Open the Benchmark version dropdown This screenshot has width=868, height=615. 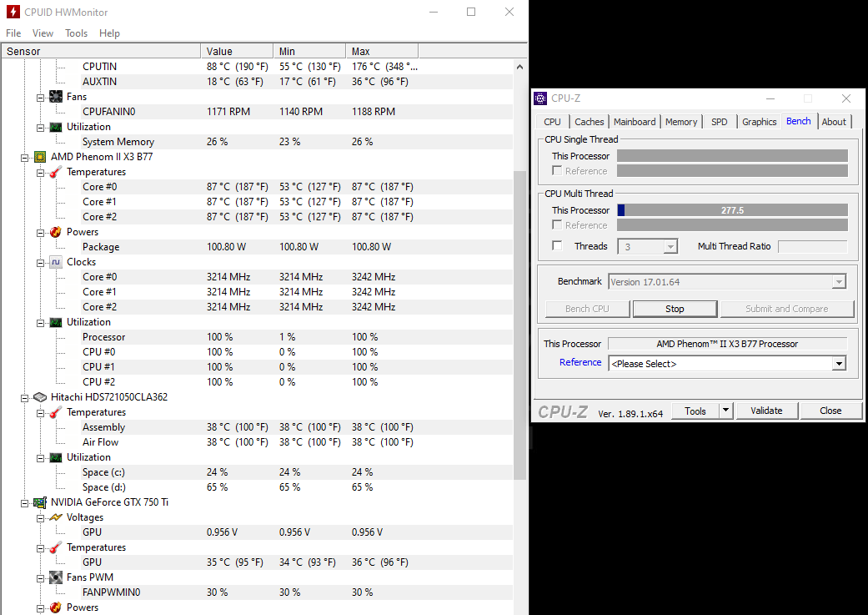click(x=839, y=282)
